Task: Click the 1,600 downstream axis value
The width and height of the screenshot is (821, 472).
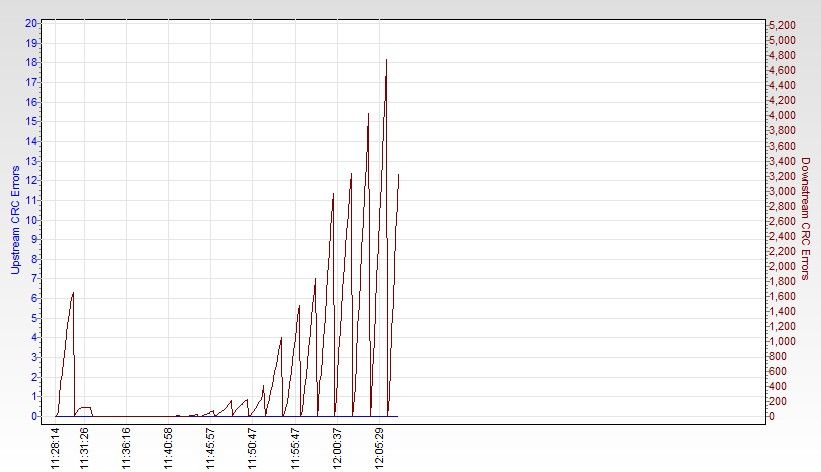Action: 782,296
